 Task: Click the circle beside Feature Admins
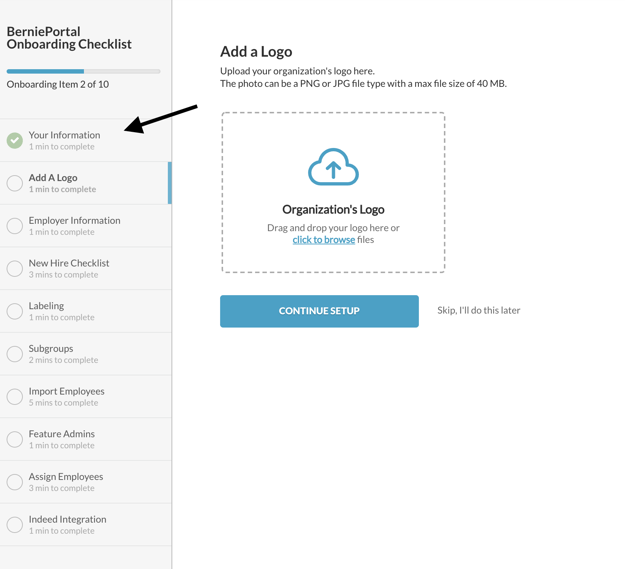click(15, 439)
